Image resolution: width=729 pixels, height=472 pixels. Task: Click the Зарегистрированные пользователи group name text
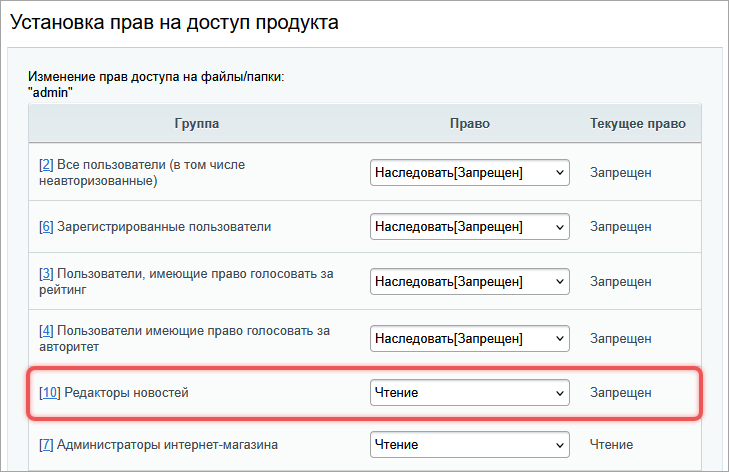coord(165,227)
